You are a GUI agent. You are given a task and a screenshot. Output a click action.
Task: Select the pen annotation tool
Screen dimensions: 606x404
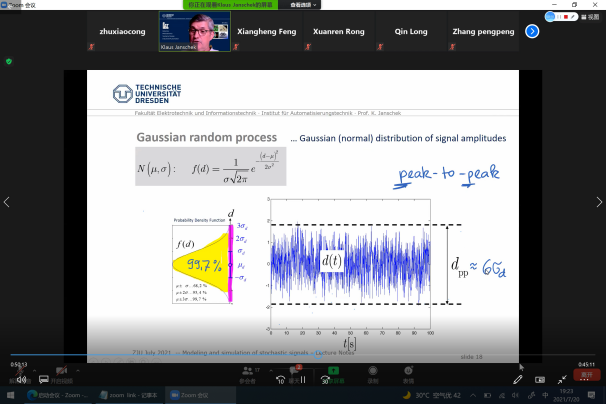click(x=518, y=379)
